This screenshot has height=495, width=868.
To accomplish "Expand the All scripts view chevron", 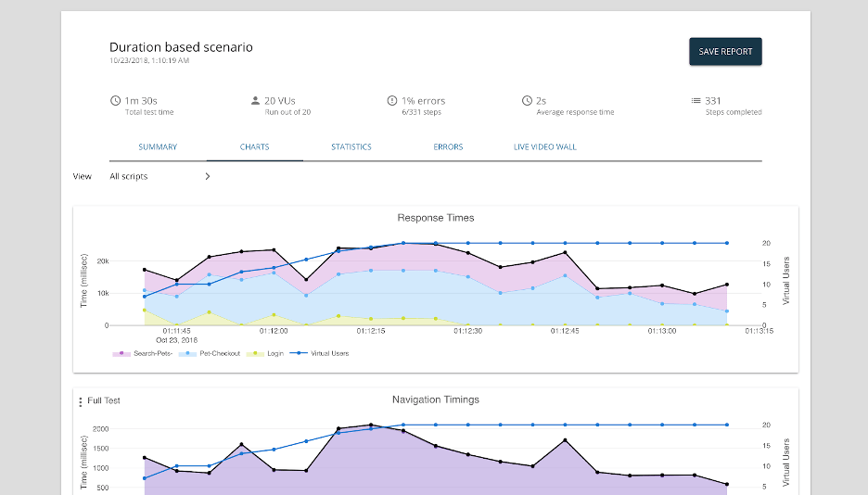I will 208,176.
